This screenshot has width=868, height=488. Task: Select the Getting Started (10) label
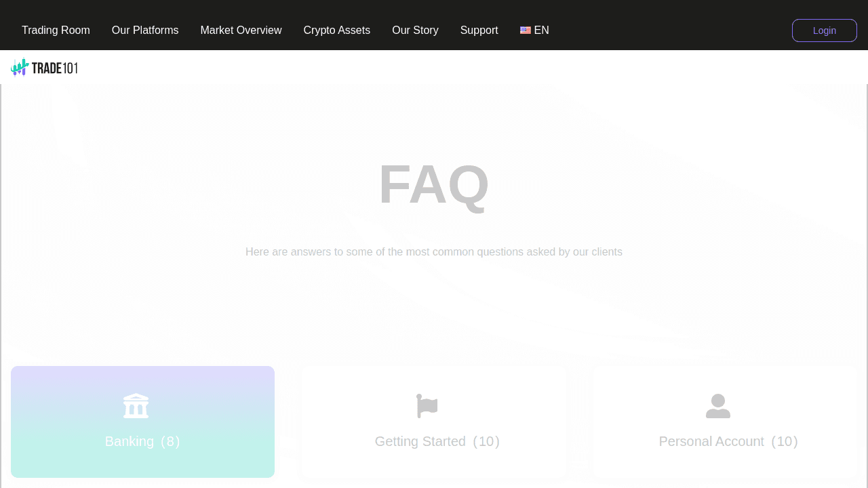(437, 441)
